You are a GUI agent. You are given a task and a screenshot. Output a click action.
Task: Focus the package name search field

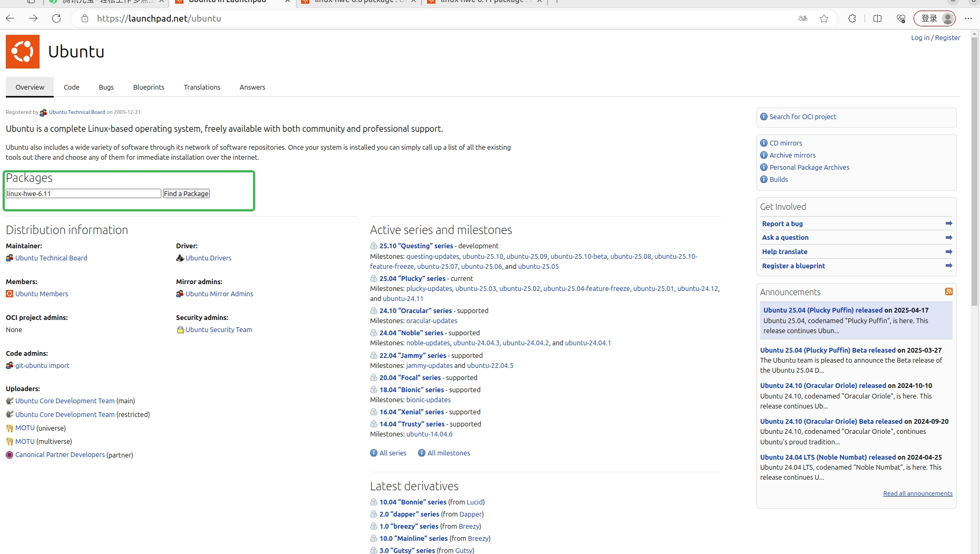[83, 193]
